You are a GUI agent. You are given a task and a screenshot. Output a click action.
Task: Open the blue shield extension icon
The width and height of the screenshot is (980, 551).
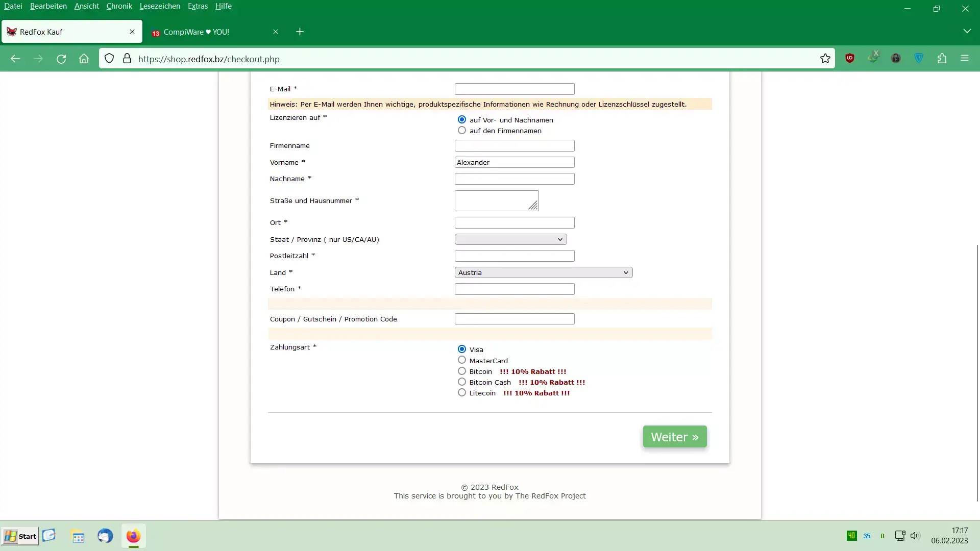[919, 58]
